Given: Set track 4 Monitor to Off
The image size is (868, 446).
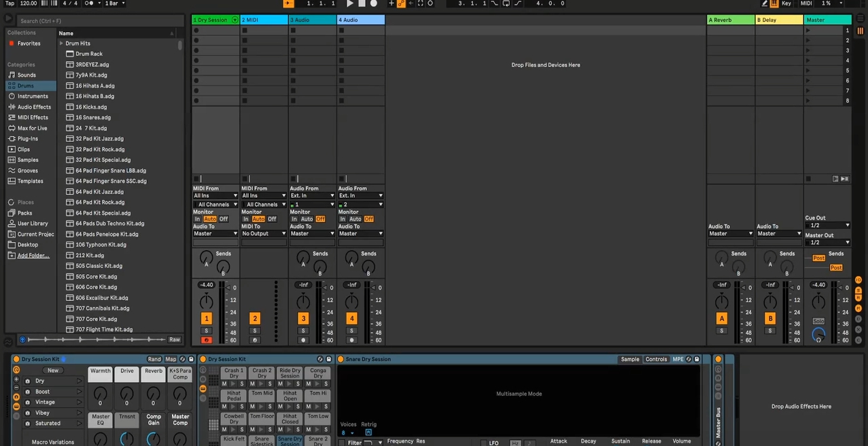Looking at the screenshot, I should (x=368, y=219).
